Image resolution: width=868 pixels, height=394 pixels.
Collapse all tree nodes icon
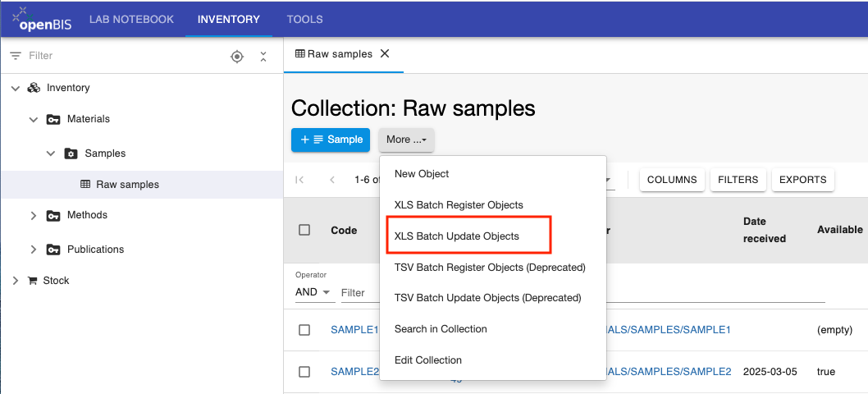coord(263,56)
